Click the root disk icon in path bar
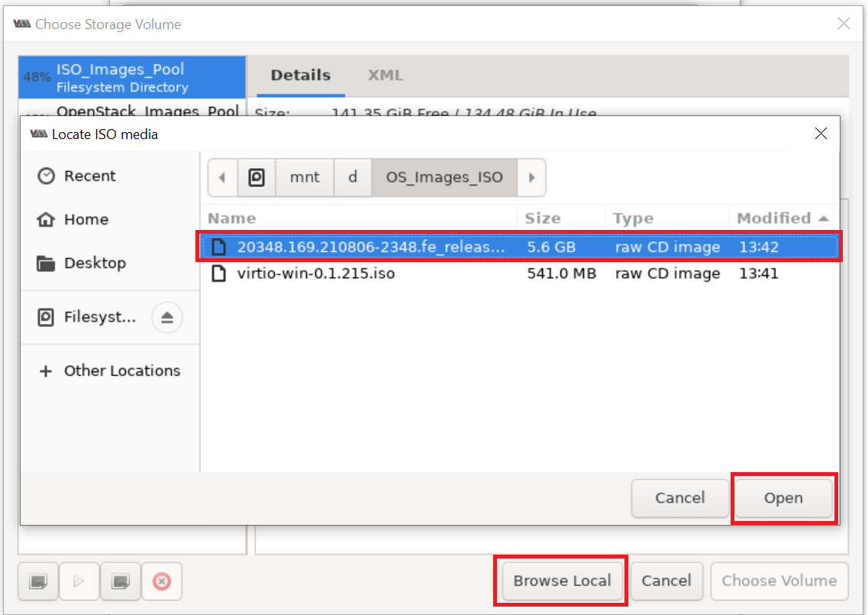868x615 pixels. (257, 177)
